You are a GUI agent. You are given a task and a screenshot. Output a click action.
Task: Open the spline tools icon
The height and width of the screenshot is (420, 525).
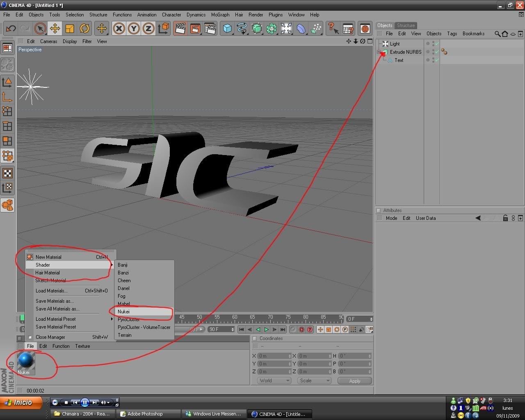(242, 28)
